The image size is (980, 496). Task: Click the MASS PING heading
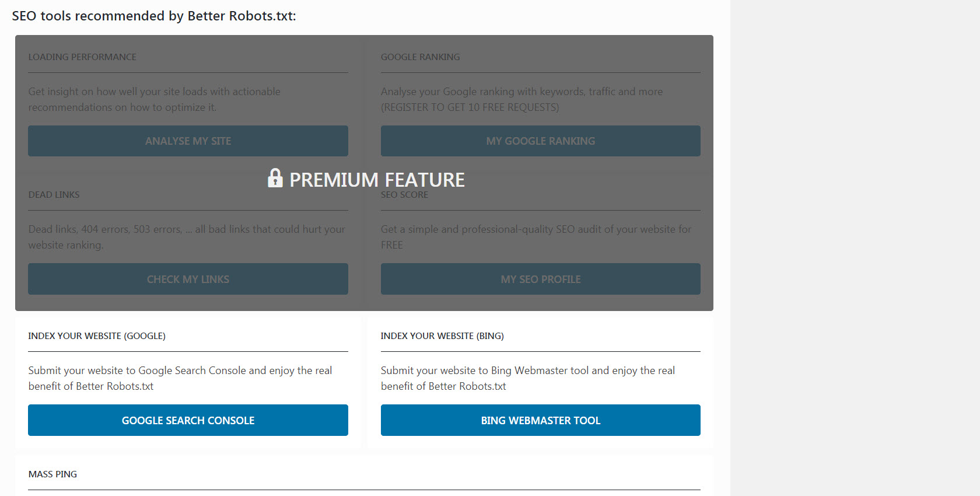coord(52,474)
